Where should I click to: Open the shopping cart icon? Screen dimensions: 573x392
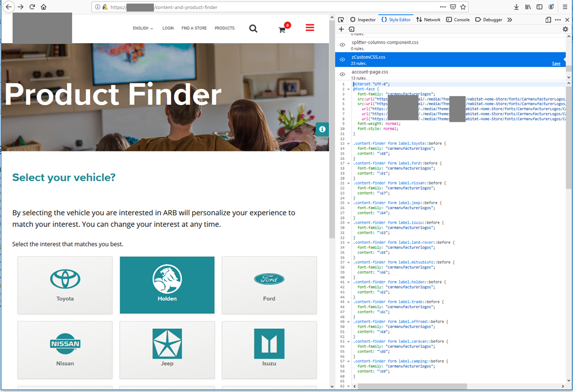tap(282, 30)
